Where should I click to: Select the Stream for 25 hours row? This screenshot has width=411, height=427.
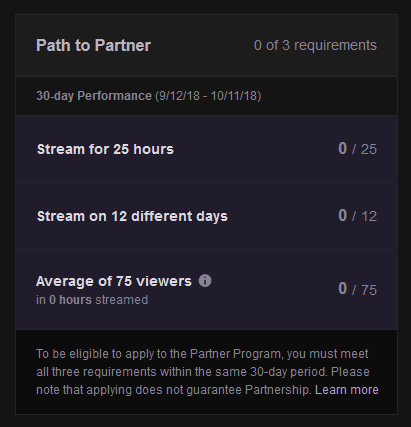coord(207,149)
